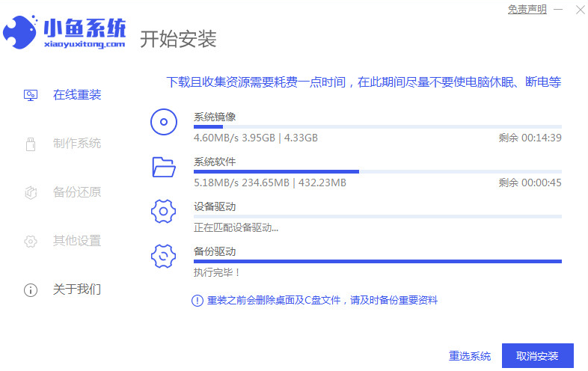Click the 其他设置 gear icon
The image size is (588, 371).
[31, 241]
